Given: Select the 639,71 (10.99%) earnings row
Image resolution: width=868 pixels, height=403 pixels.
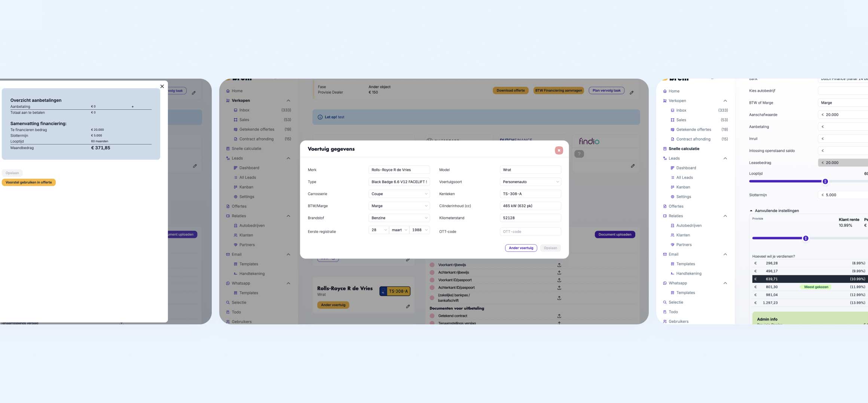Looking at the screenshot, I should [810, 279].
